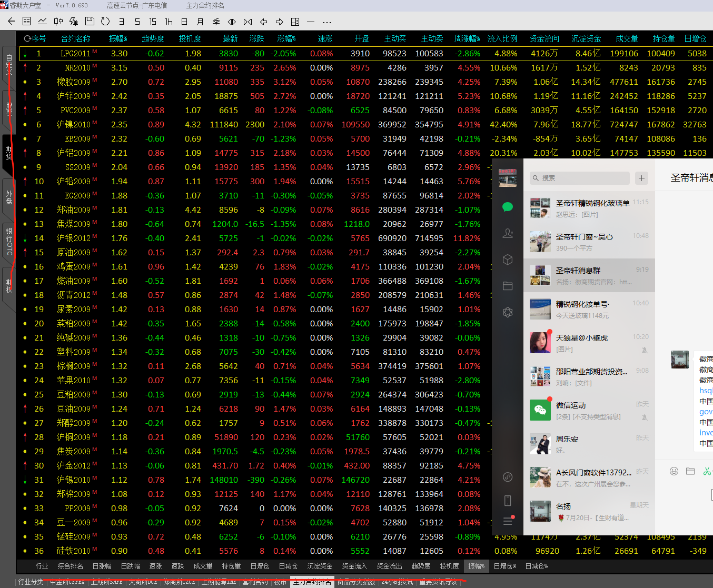
Task: Click the save floppy disk icon
Action: [90, 22]
